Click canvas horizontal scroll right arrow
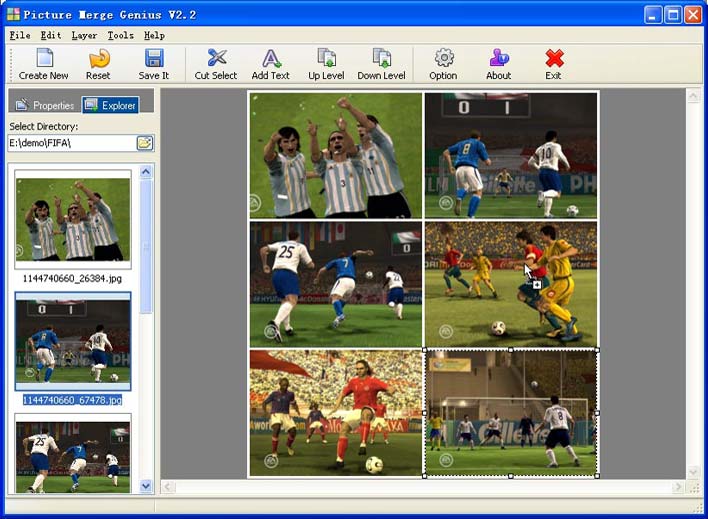 click(x=678, y=487)
